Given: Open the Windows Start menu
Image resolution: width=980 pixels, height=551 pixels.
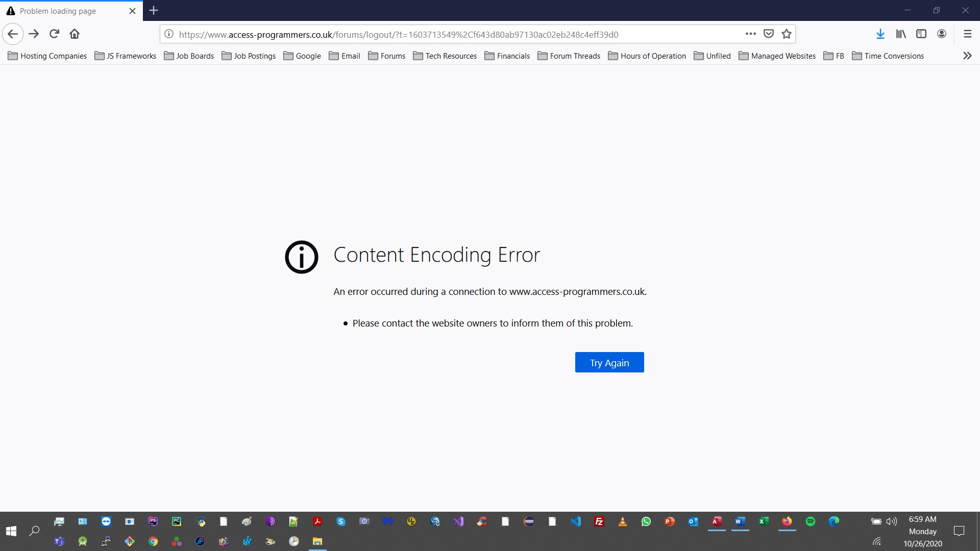Looking at the screenshot, I should click(x=11, y=531).
